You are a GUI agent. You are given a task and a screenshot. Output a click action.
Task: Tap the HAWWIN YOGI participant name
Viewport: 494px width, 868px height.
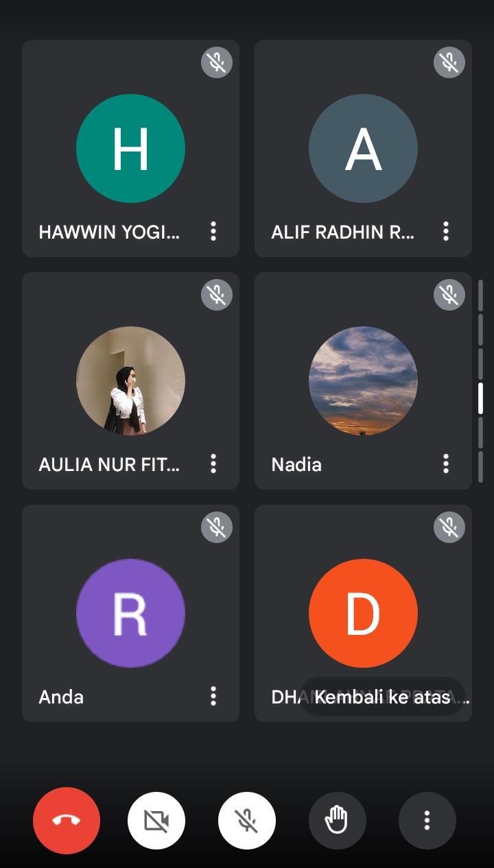(x=110, y=232)
